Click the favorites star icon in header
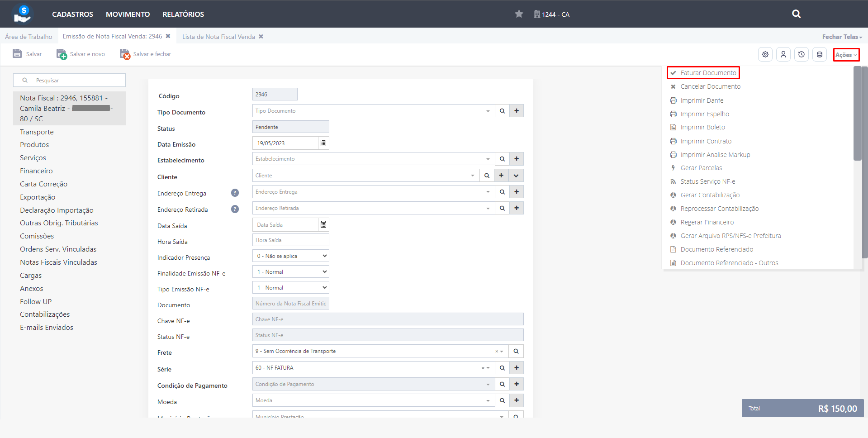Viewport: 868px width, 438px height. coord(519,14)
